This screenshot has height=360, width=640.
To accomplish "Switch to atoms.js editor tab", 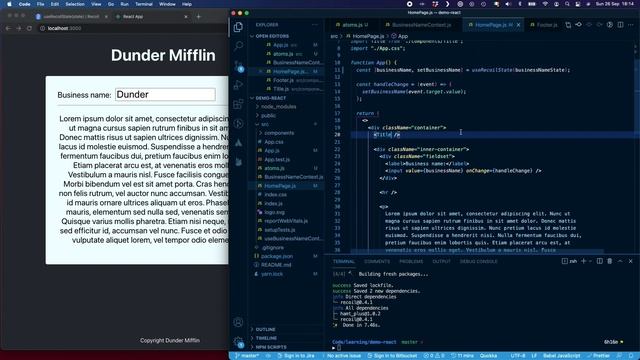I will (x=352, y=25).
